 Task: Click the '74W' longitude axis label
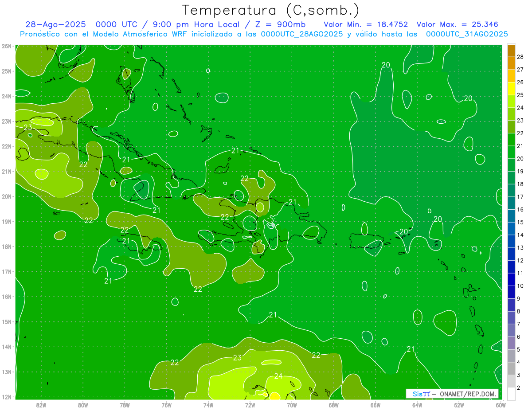[208, 405]
